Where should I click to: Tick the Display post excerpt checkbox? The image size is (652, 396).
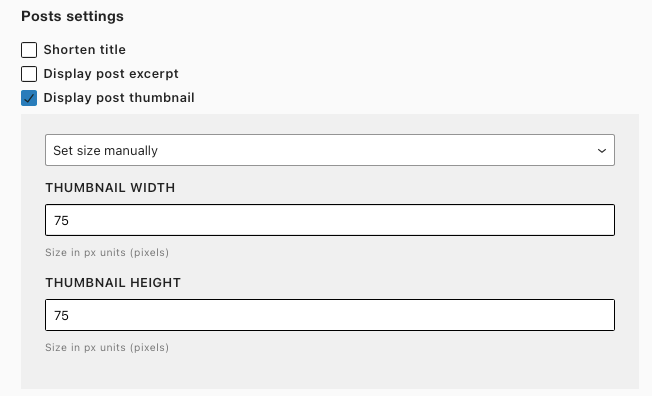[x=29, y=74]
